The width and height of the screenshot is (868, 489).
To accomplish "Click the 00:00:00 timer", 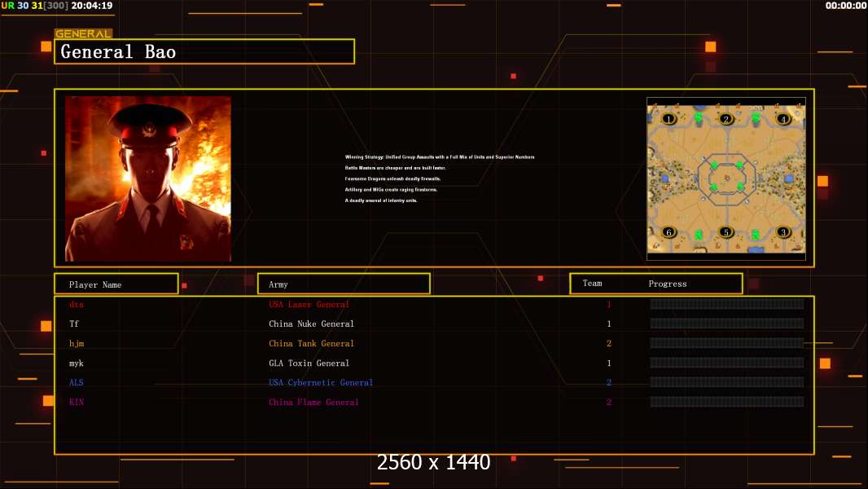I will (x=846, y=6).
